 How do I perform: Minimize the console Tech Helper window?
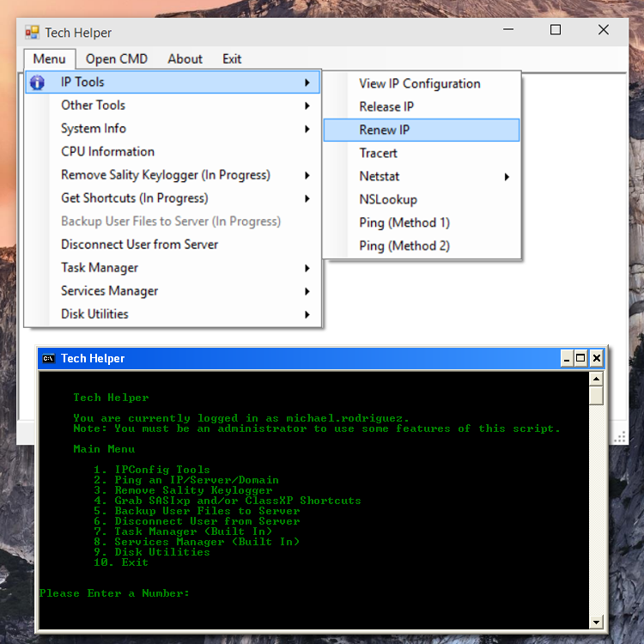click(x=567, y=358)
